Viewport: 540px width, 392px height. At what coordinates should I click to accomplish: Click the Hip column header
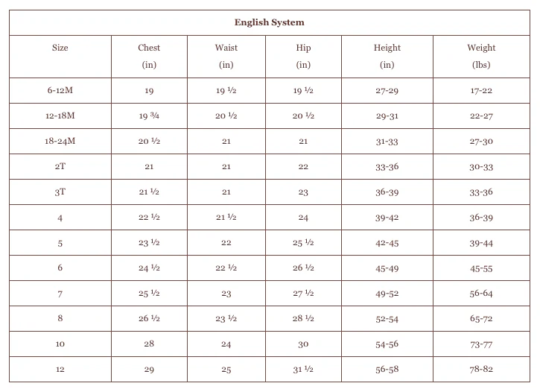tap(303, 48)
